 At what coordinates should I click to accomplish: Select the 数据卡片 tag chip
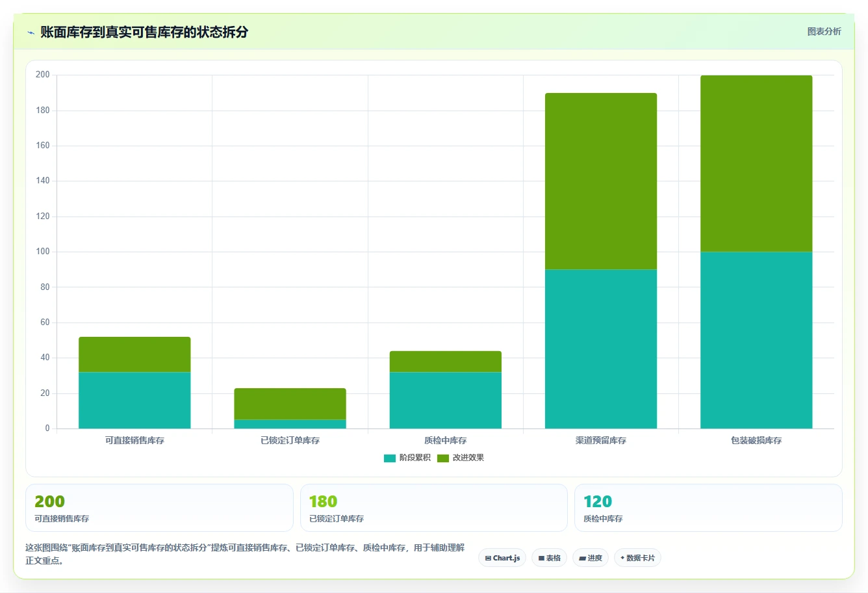637,558
